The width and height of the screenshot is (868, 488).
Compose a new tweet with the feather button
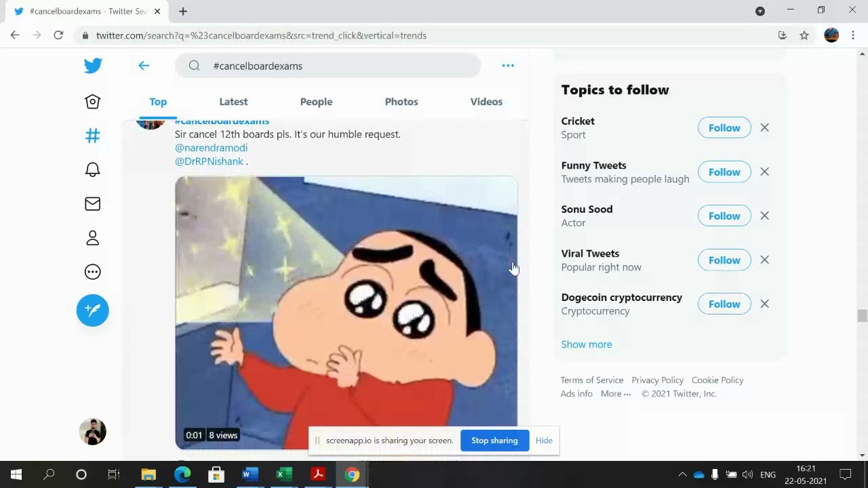point(93,310)
